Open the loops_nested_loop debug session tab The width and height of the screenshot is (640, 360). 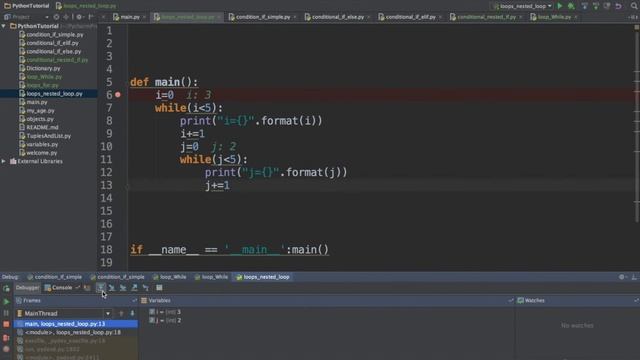point(263,277)
